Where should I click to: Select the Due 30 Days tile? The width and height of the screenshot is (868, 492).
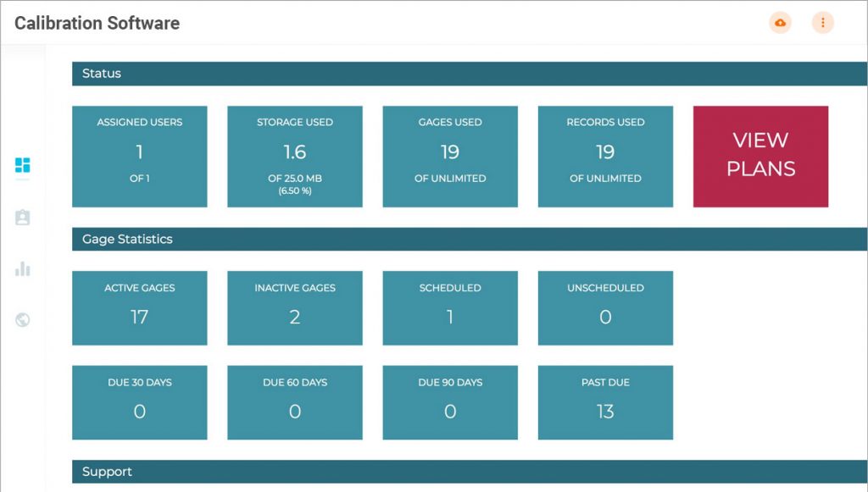(139, 402)
